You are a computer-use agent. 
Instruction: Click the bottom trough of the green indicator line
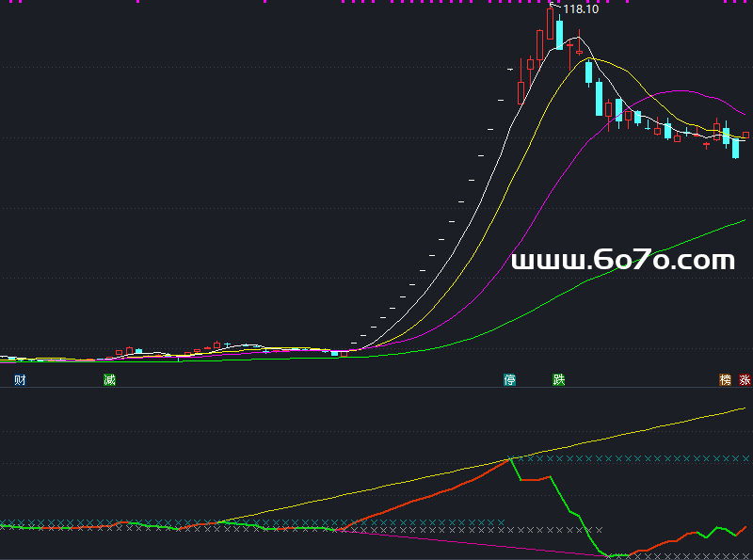point(610,555)
